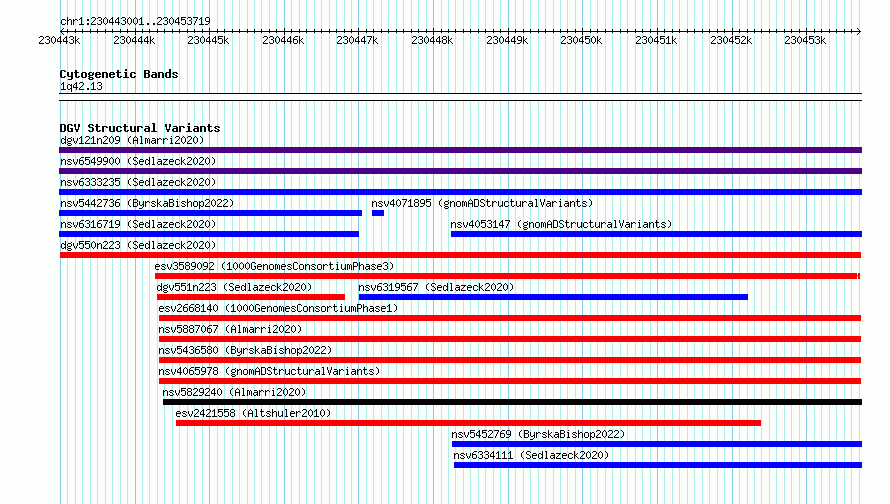Click the ruler's left arrowhead
890x504 pixels.
[62, 31]
